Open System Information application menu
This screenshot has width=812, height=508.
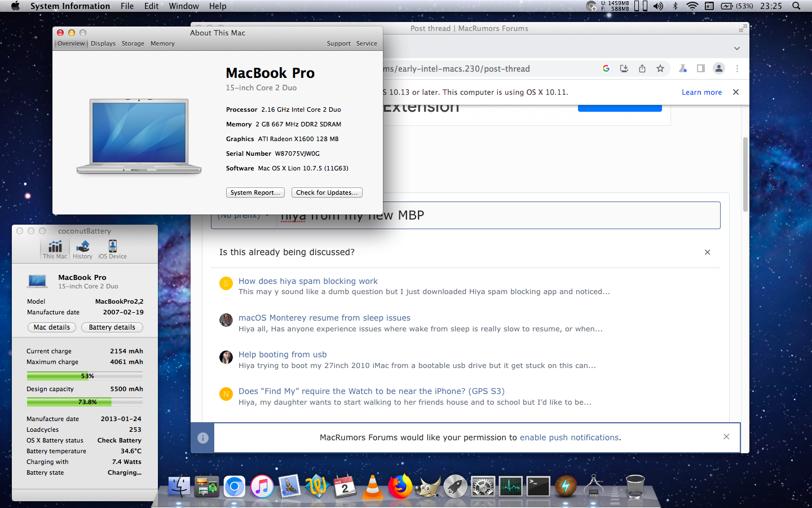coord(70,6)
